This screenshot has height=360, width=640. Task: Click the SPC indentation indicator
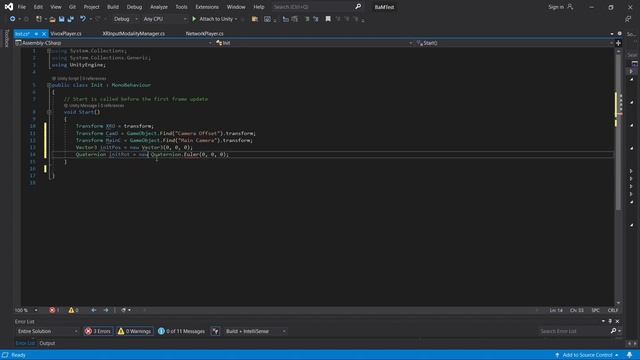point(596,310)
